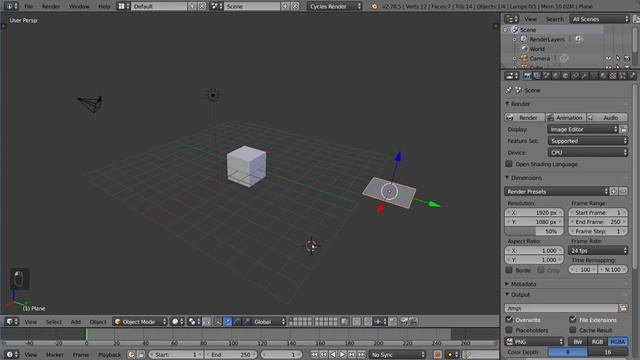640x360 pixels.
Task: Click the Render button
Action: coord(524,118)
